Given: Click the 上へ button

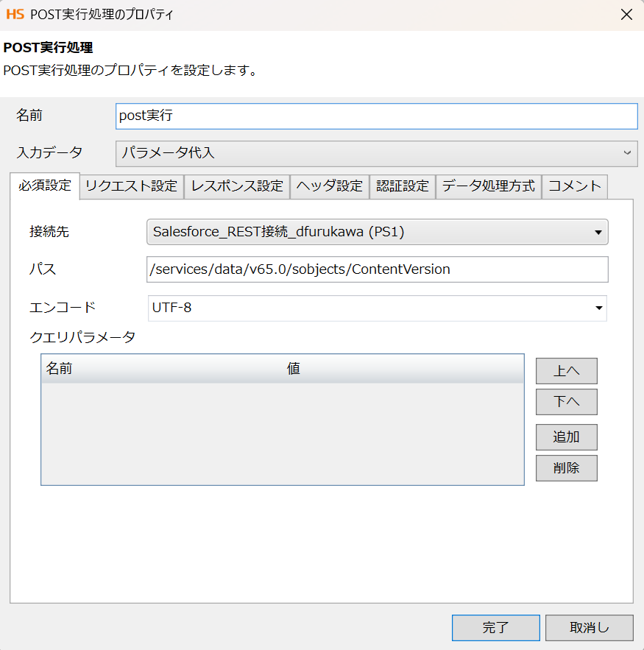Looking at the screenshot, I should pos(566,371).
